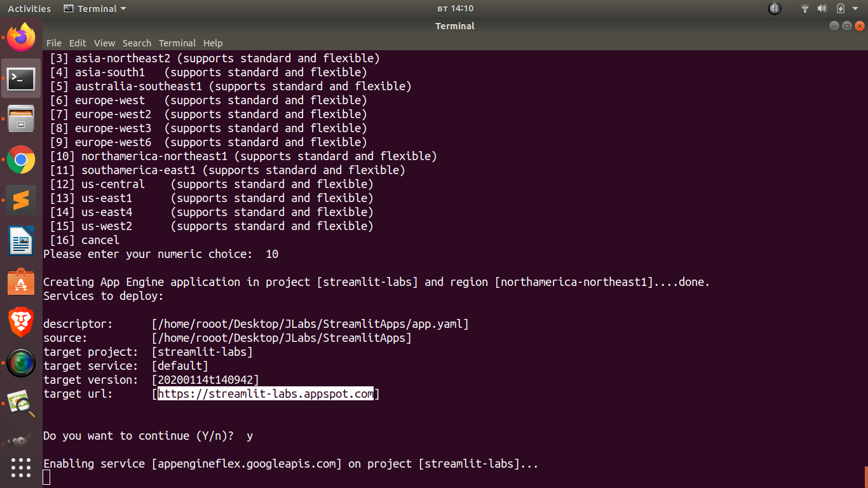Expand the system menu arrow
Screen dimensions: 868x488
tap(855, 9)
